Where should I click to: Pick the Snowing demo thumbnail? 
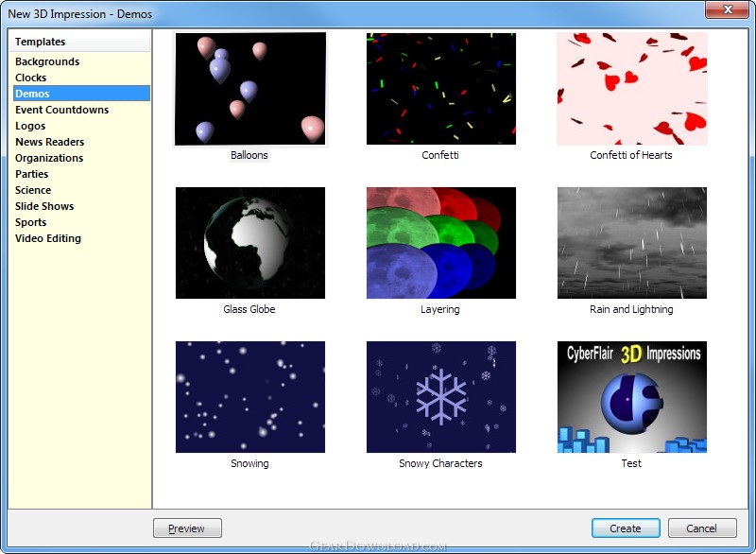(250, 397)
